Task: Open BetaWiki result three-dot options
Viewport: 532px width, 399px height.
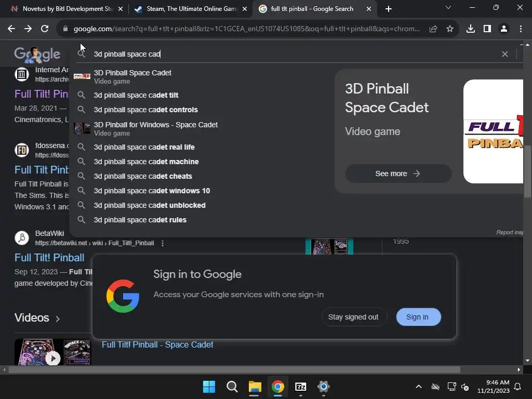Action: [163, 243]
